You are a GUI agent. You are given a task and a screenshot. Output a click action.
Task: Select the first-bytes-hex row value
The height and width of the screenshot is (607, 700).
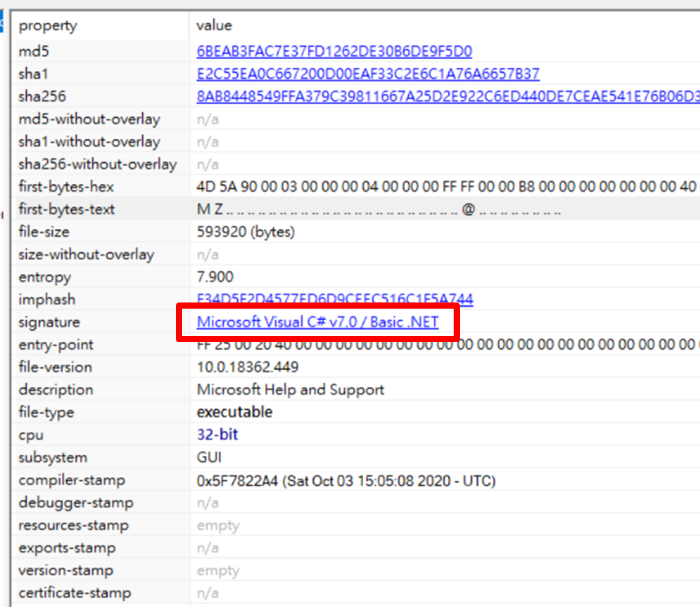446,187
